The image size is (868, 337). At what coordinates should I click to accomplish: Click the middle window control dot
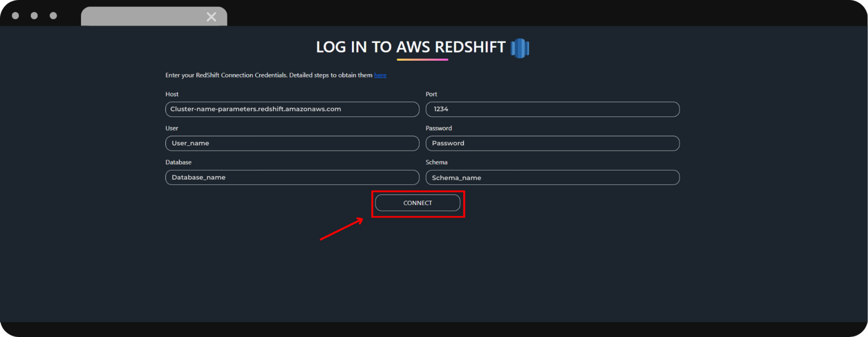tap(34, 16)
